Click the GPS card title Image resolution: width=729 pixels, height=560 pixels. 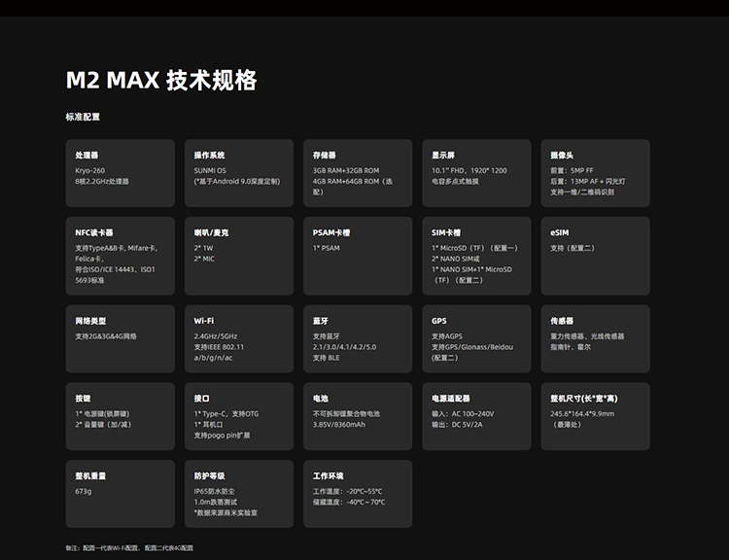pyautogui.click(x=439, y=321)
